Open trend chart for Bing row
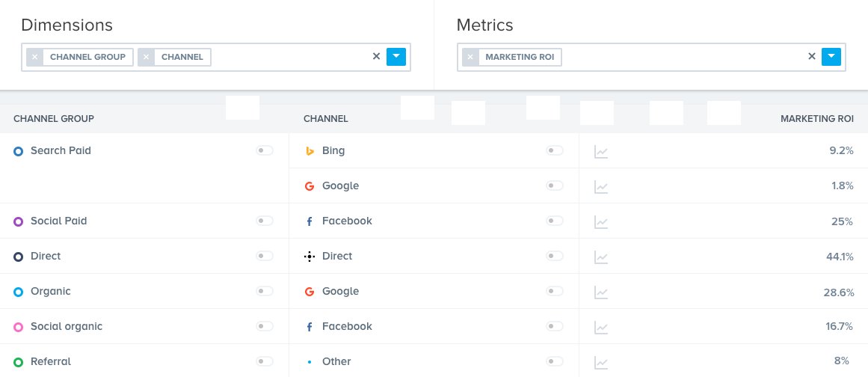The image size is (868, 377). [x=601, y=152]
